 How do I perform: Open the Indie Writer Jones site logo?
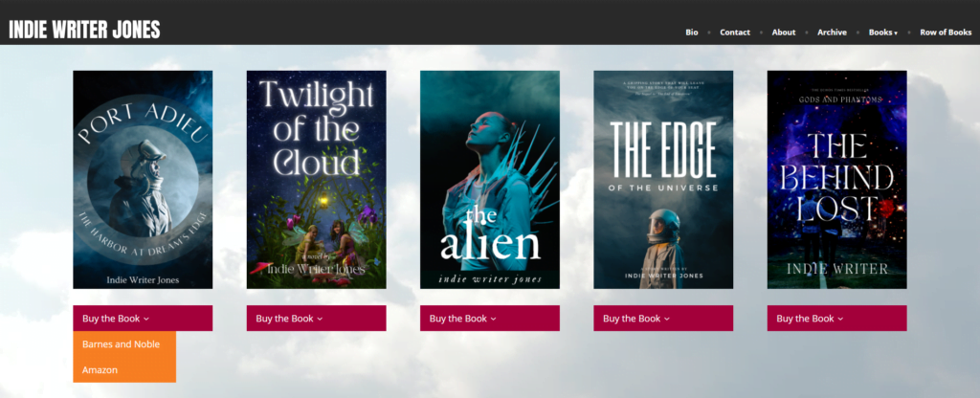pyautogui.click(x=84, y=30)
